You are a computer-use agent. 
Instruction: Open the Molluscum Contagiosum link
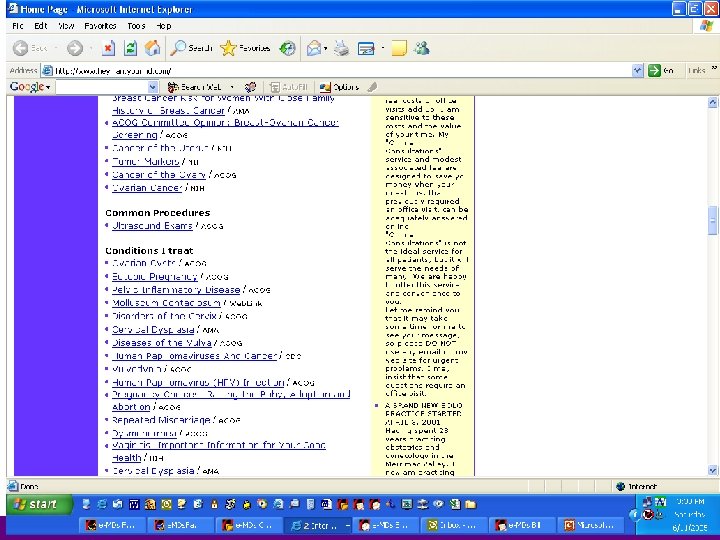tap(166, 303)
